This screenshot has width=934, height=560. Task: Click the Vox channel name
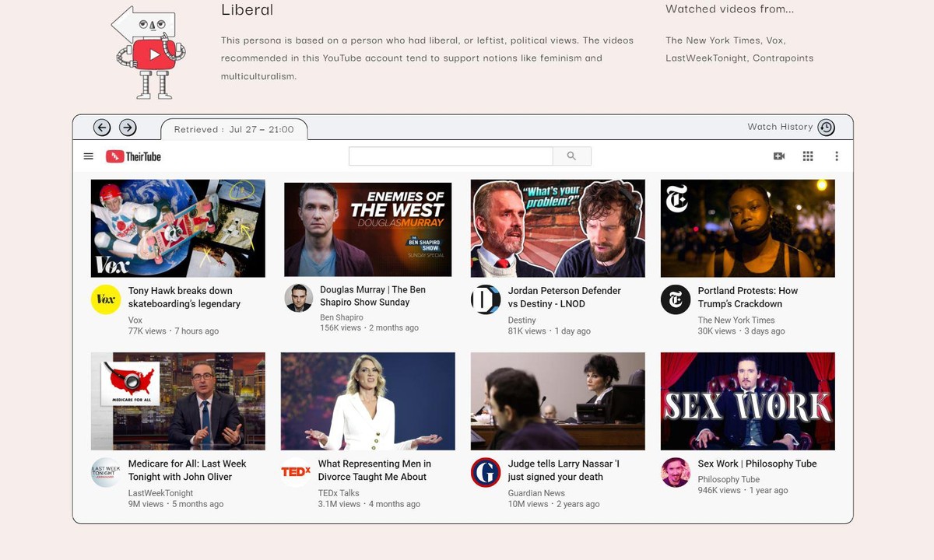tap(135, 320)
